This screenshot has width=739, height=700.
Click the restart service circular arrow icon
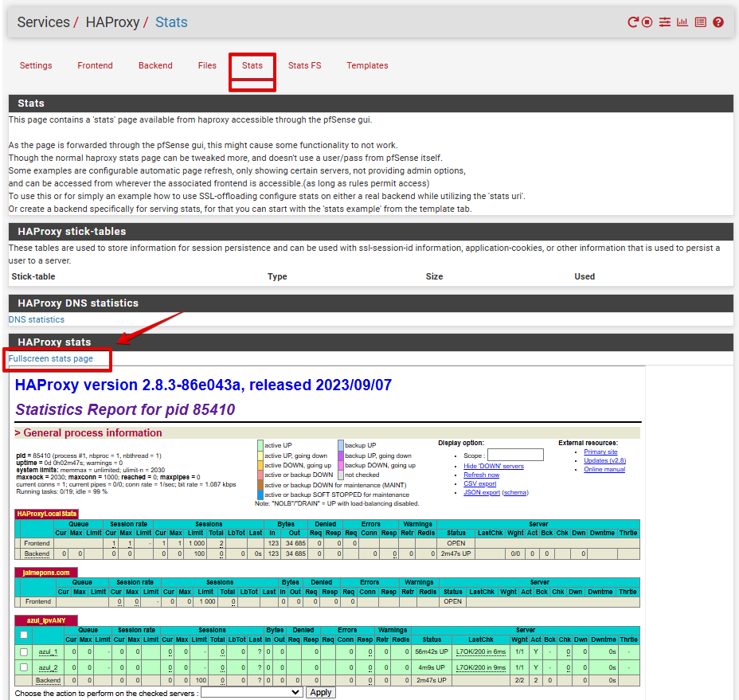click(x=633, y=22)
